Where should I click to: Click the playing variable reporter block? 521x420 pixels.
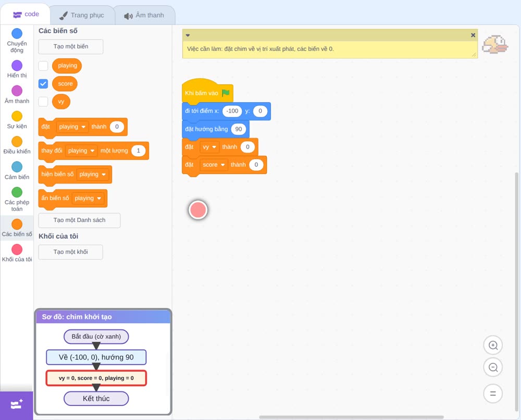[x=67, y=66]
